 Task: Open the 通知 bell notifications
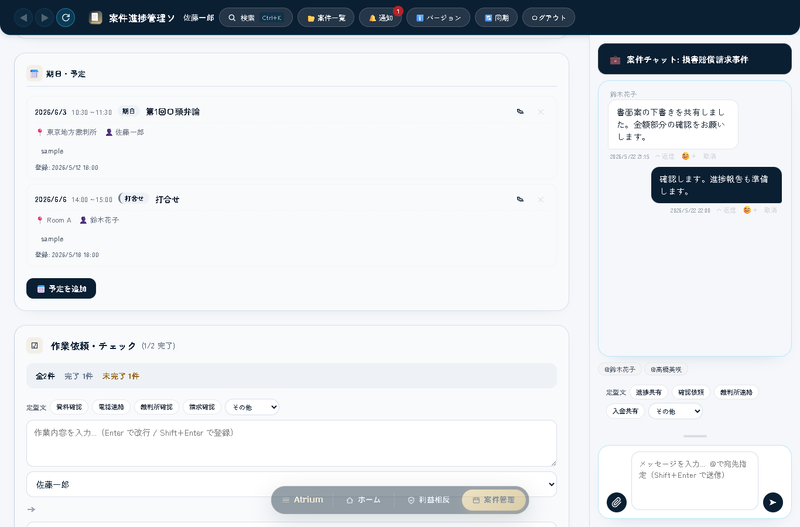coord(381,18)
